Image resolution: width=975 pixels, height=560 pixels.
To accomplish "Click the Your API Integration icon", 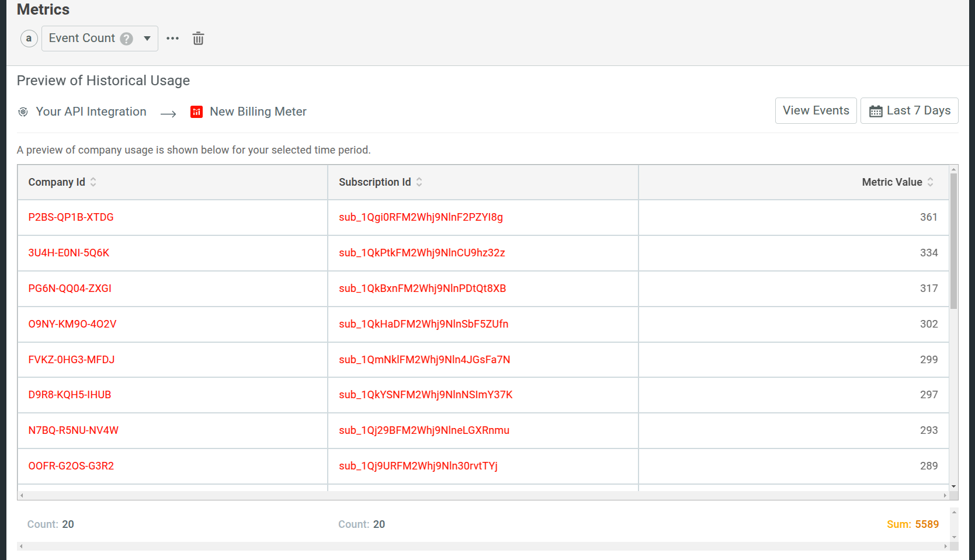I will click(23, 112).
